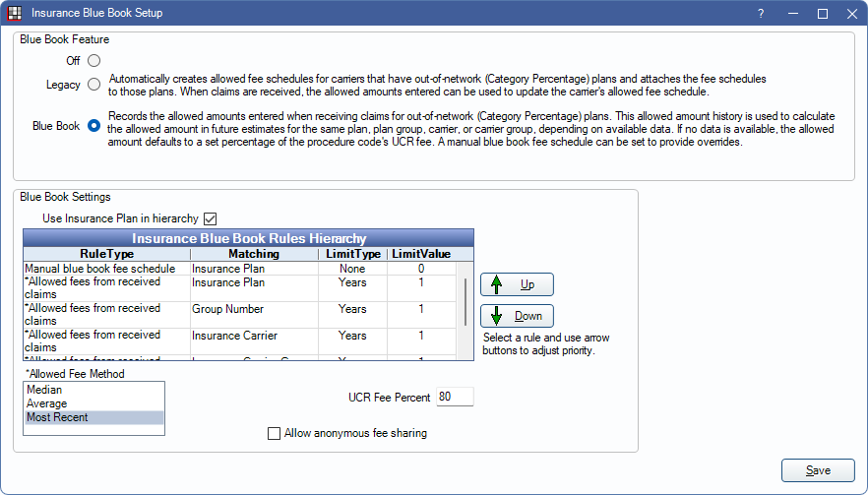The image size is (868, 495).
Task: Save the blue book settings
Action: pos(818,470)
